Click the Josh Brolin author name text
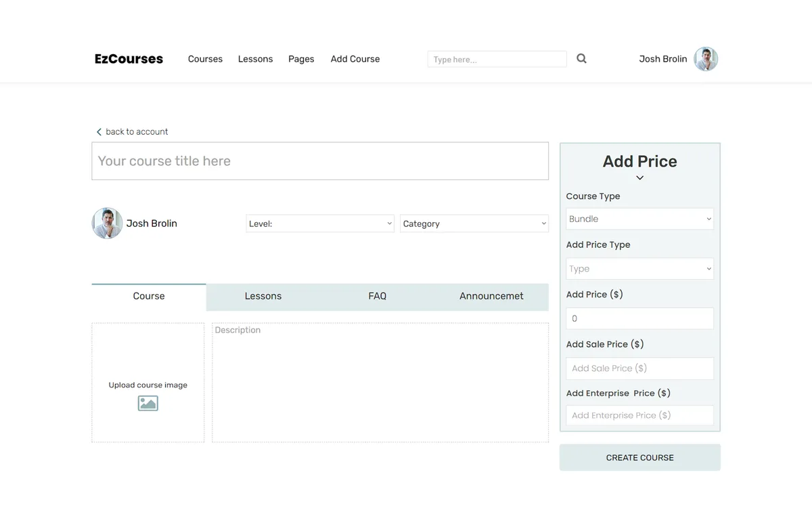 pos(152,224)
